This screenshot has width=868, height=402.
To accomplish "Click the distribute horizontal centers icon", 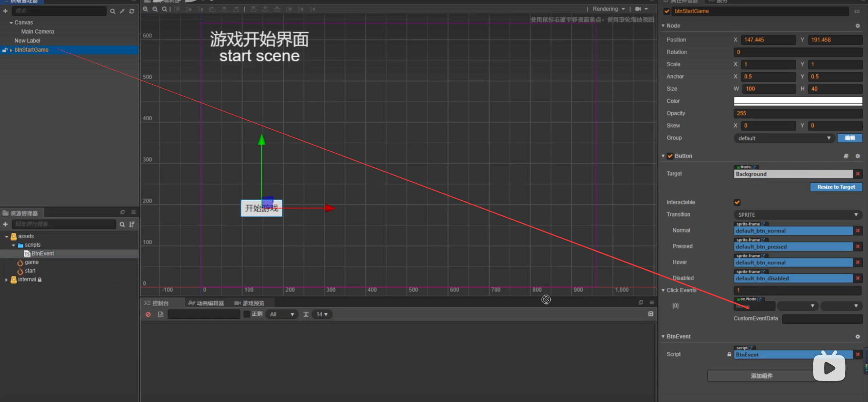I will 301,9.
